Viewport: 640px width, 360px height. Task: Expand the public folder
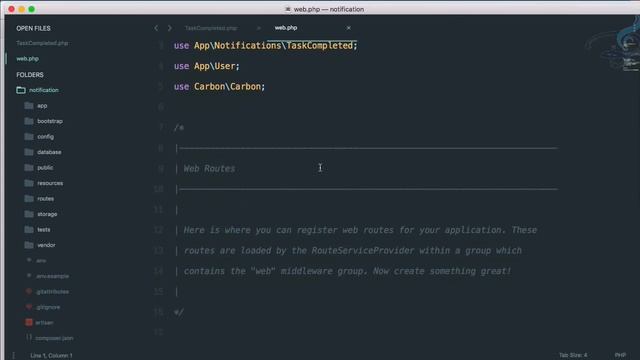[x=39, y=168]
